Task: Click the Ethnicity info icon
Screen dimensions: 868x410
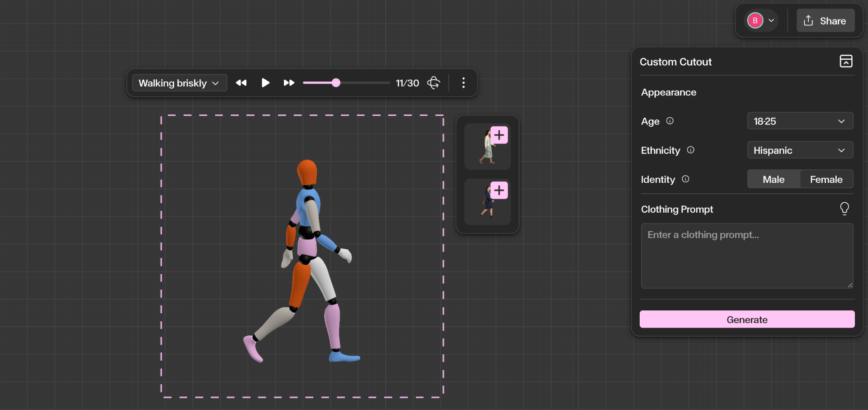Action: coord(690,150)
